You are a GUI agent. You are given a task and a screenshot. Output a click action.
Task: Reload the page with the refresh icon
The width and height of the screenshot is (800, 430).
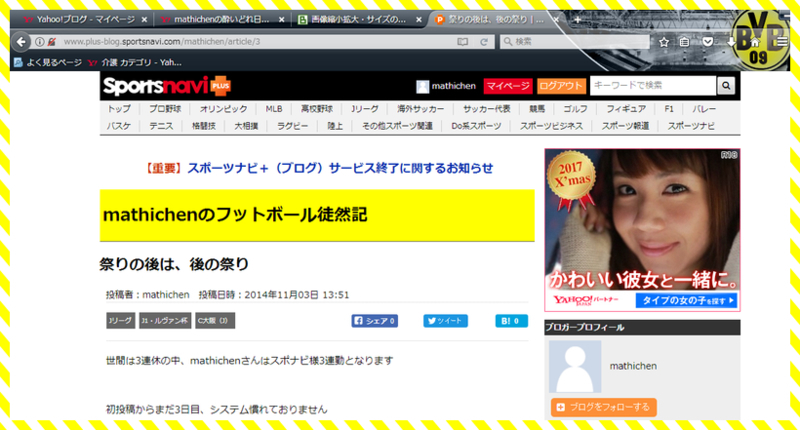484,42
